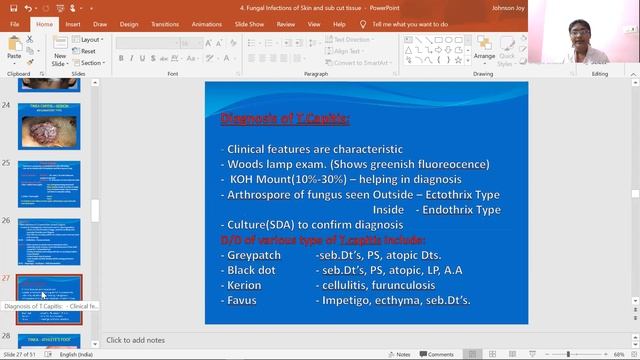
Task: Switch to the Slide Show tab
Action: pos(249,24)
